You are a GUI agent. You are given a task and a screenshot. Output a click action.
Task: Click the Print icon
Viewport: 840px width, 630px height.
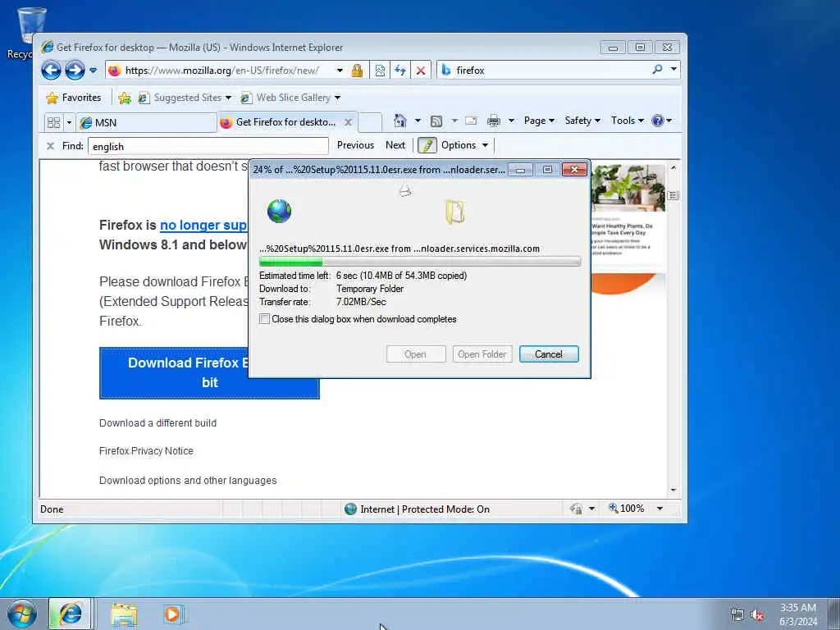493,121
